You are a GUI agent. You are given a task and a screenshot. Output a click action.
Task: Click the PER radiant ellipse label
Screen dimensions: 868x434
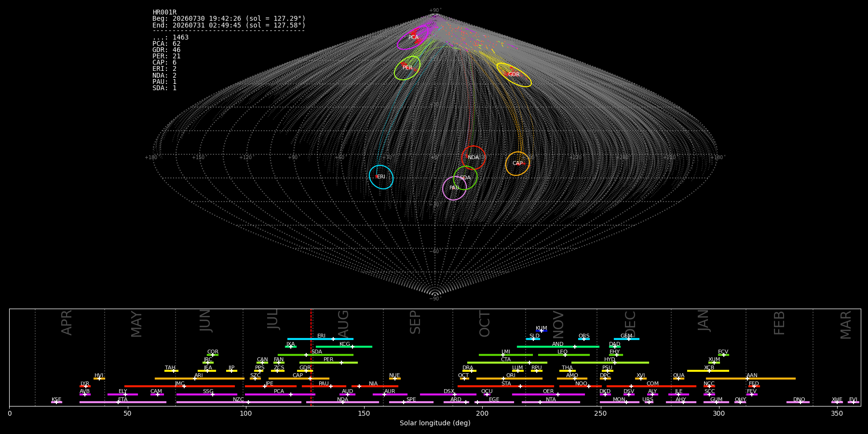point(407,68)
